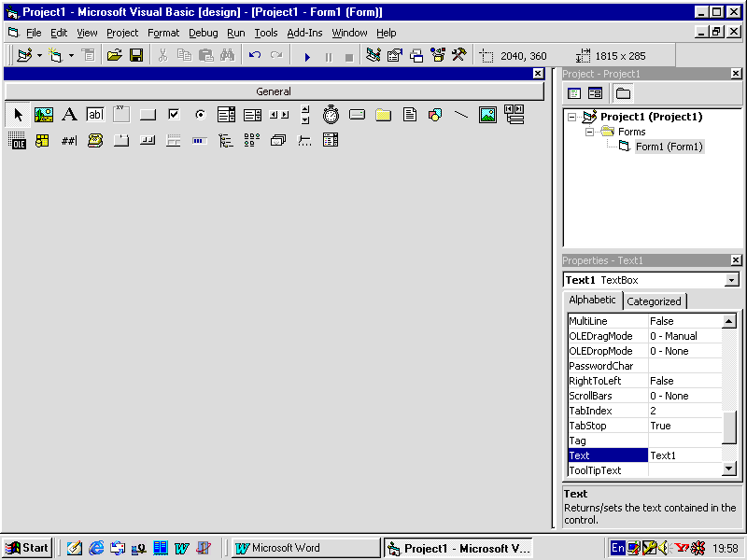Collapse the Forms folder node
Viewport: 747px width, 560px height.
click(x=589, y=132)
